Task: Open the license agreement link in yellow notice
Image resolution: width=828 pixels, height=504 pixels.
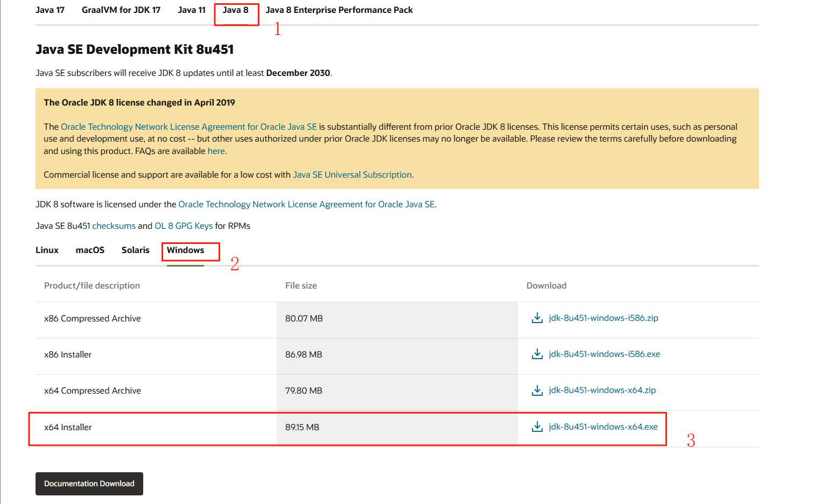Action: pos(189,127)
